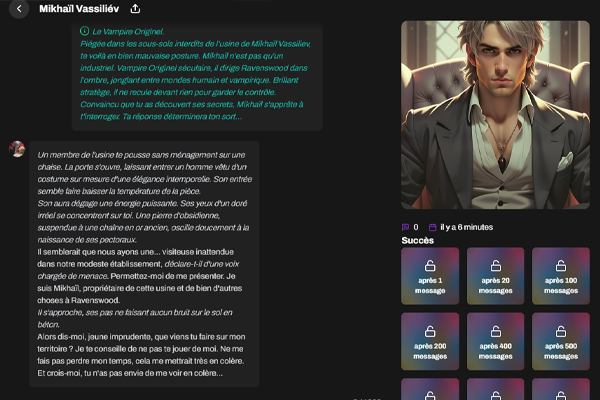Click the calendar icon near il y a 6 minutes

point(432,227)
